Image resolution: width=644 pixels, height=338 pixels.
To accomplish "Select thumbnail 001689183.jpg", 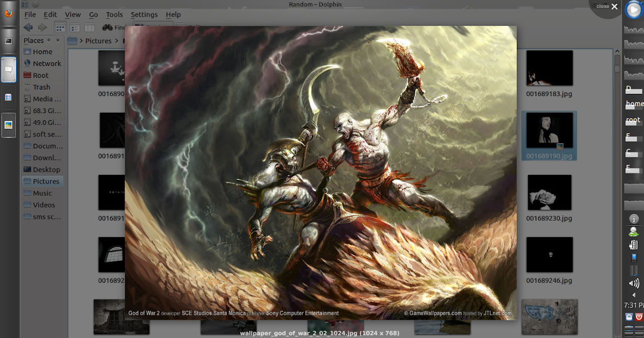I will [549, 68].
